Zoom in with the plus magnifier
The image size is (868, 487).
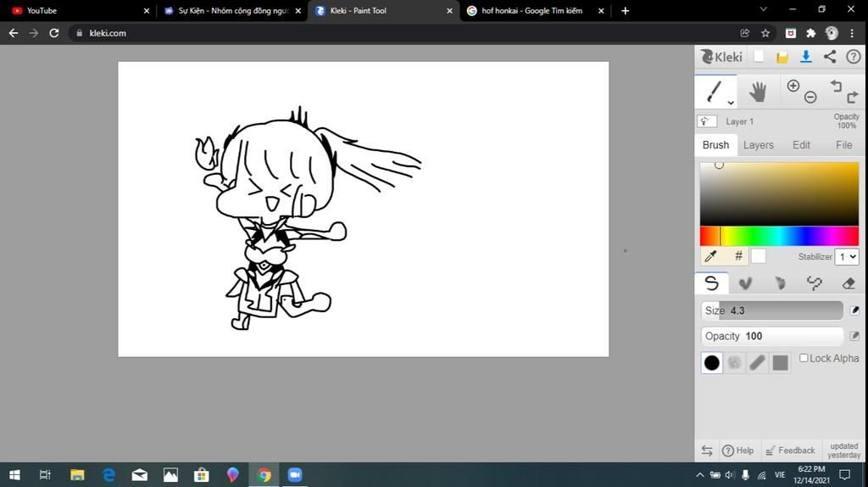tap(793, 86)
